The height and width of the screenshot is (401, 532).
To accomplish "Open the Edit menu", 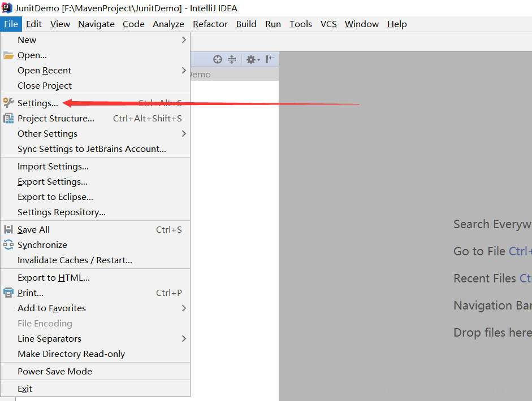I will (x=33, y=24).
